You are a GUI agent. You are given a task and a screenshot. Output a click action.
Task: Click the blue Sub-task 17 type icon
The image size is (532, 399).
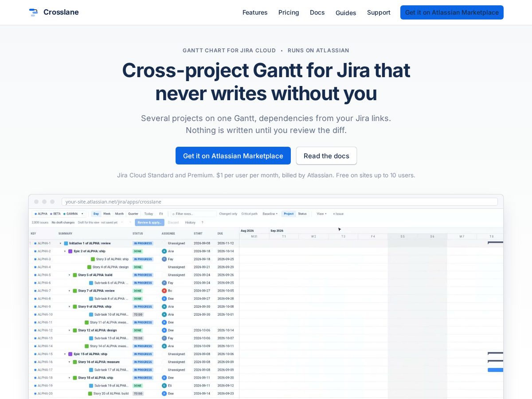click(x=91, y=370)
